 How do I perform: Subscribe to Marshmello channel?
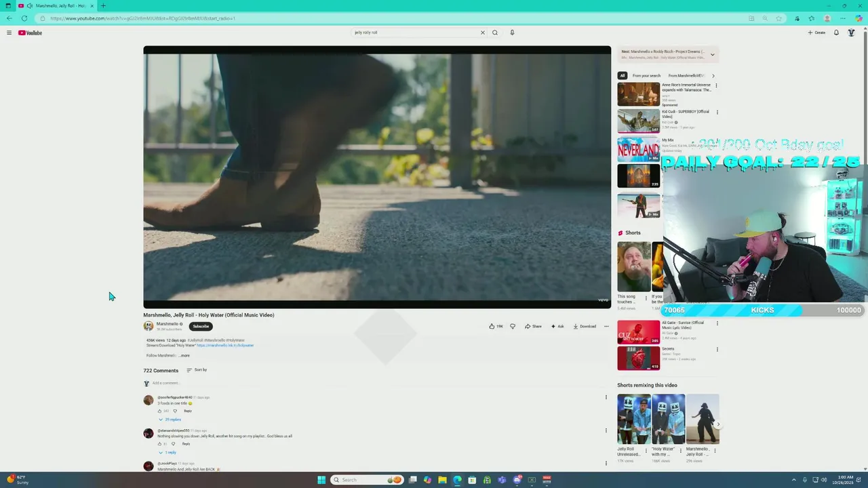click(x=201, y=326)
